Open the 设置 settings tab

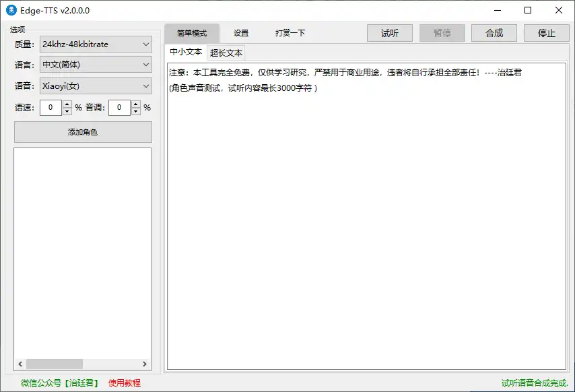click(x=241, y=33)
